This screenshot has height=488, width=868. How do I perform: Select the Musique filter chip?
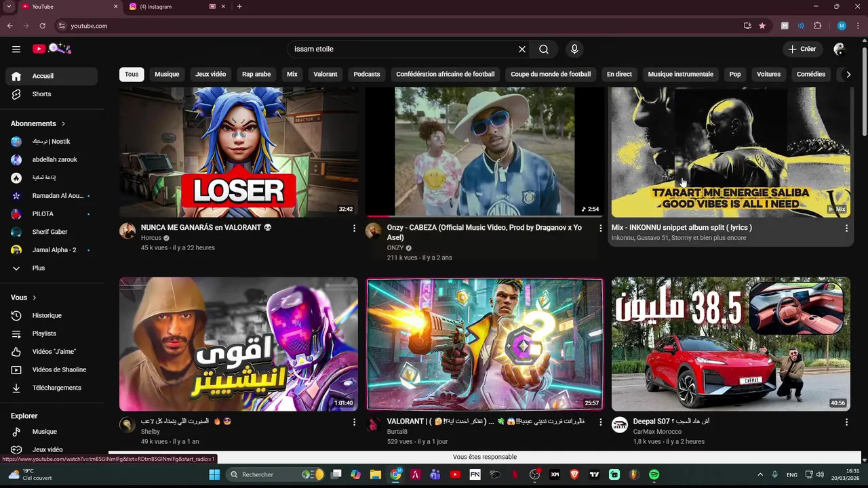coord(167,74)
